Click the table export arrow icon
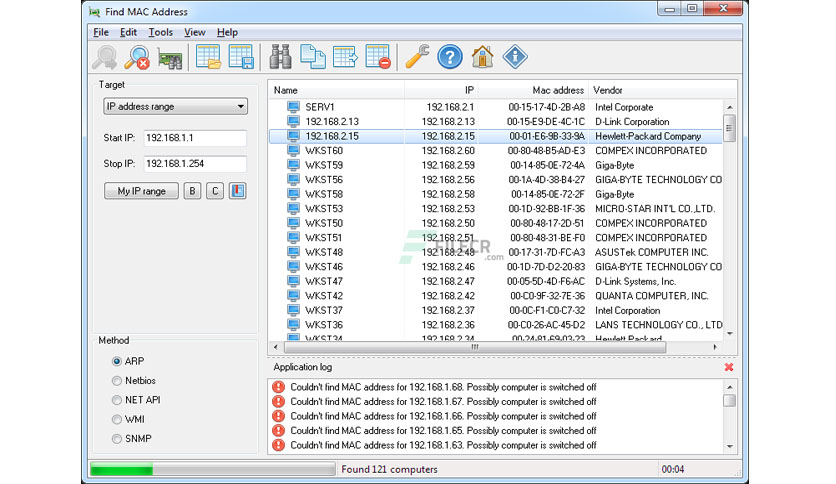This screenshot has width=836, height=484. point(345,57)
